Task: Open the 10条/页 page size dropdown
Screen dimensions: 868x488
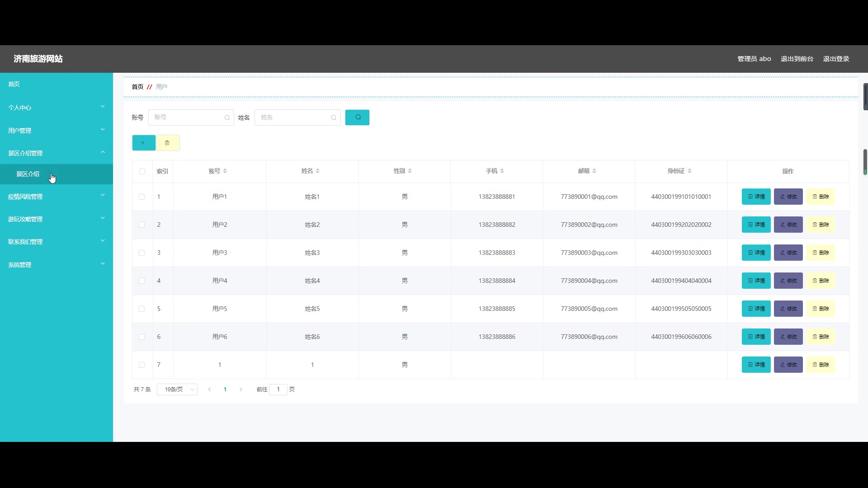Action: (177, 389)
